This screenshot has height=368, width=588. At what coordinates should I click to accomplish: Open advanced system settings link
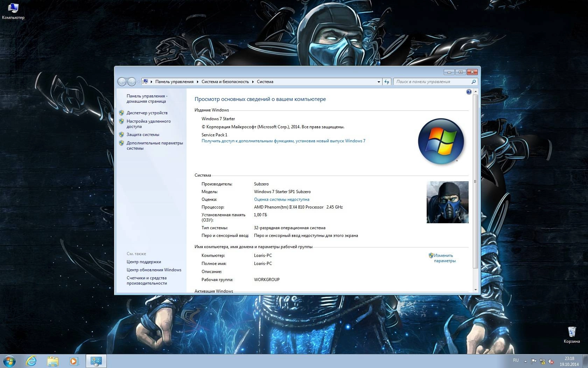[x=155, y=145]
